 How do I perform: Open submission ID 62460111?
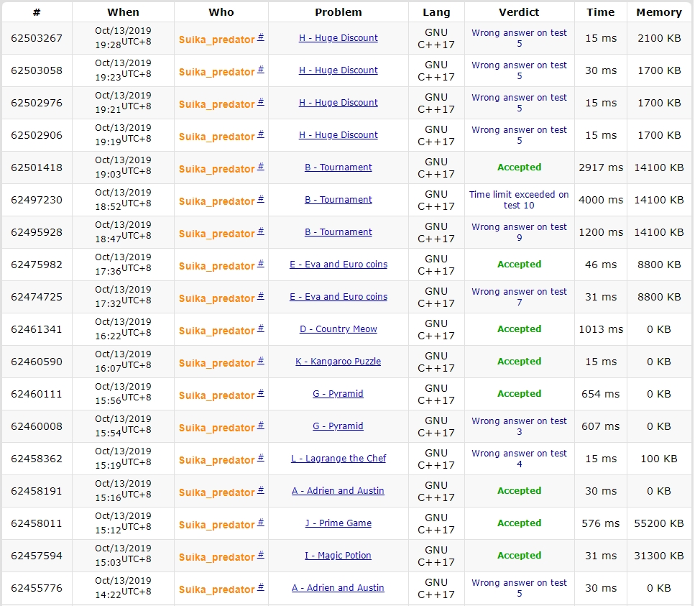coord(37,394)
